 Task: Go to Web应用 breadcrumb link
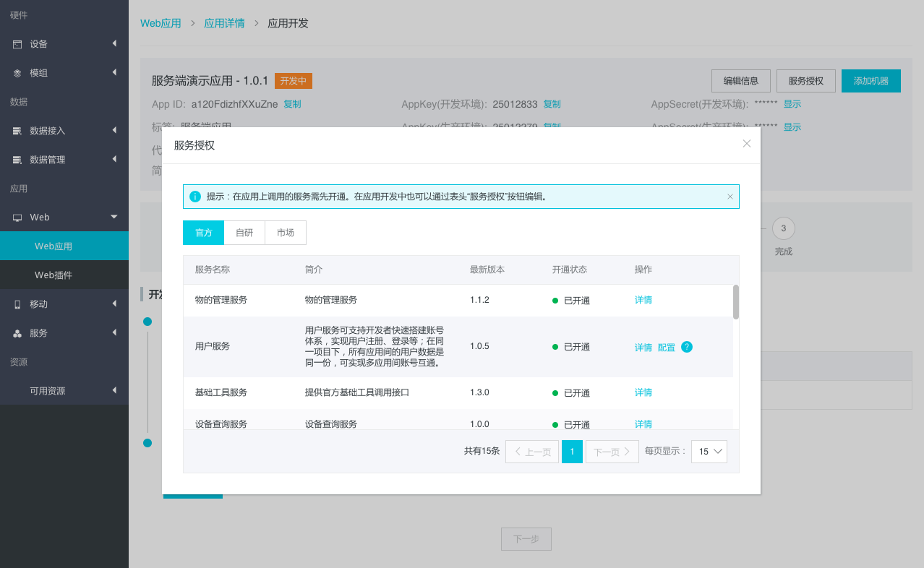pos(161,23)
